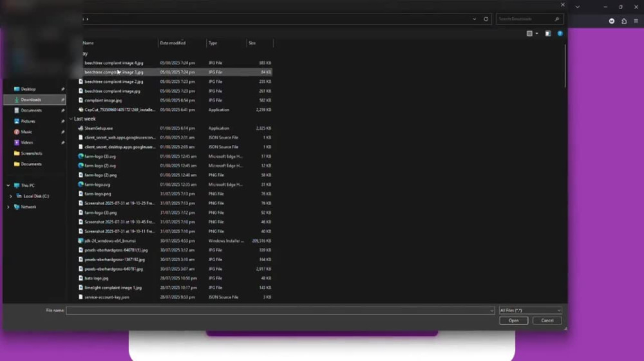The width and height of the screenshot is (644, 361).
Task: Open the view options dropdown arrow
Action: click(537, 33)
